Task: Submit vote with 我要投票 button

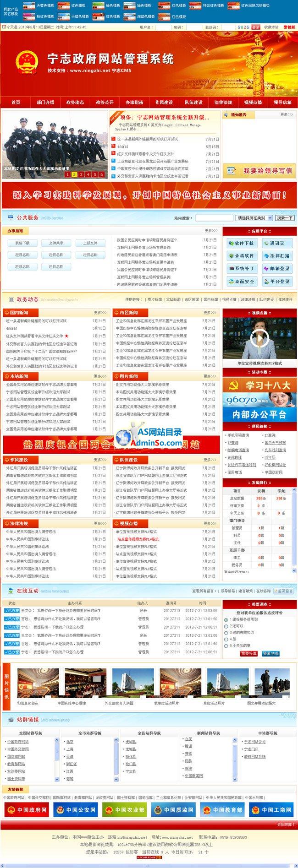Action: coord(249,654)
